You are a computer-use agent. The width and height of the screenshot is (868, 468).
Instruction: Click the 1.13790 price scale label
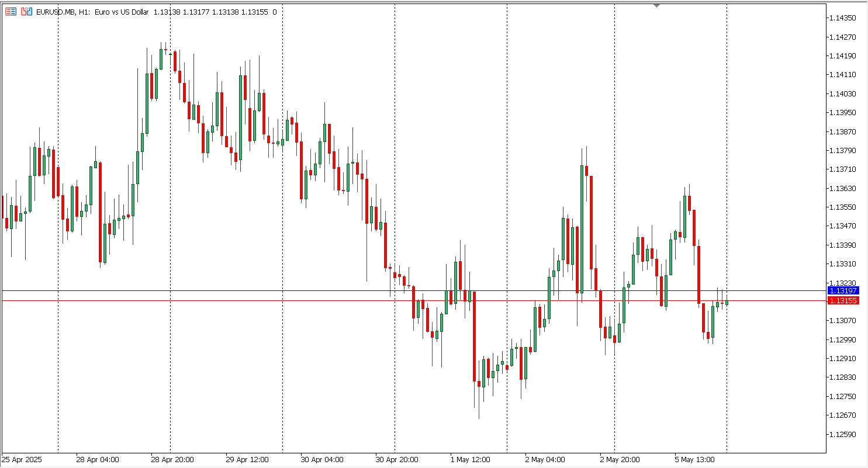coord(844,150)
